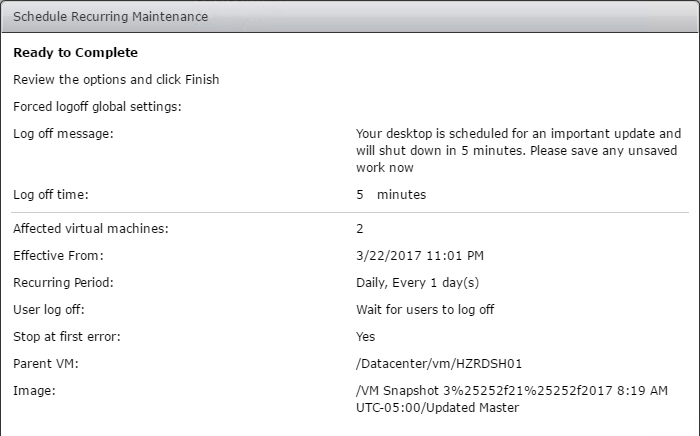
Task: Click the User log off label
Action: point(49,310)
